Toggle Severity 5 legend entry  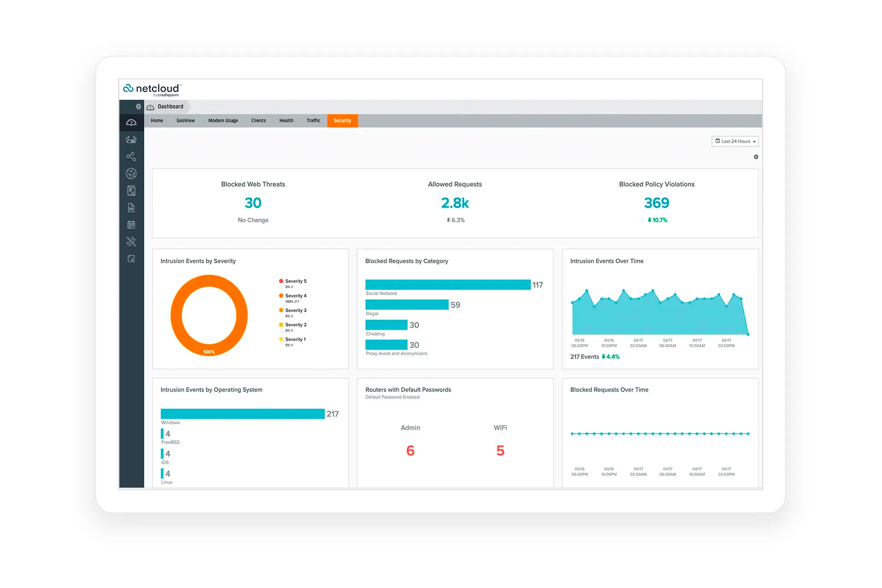point(295,281)
